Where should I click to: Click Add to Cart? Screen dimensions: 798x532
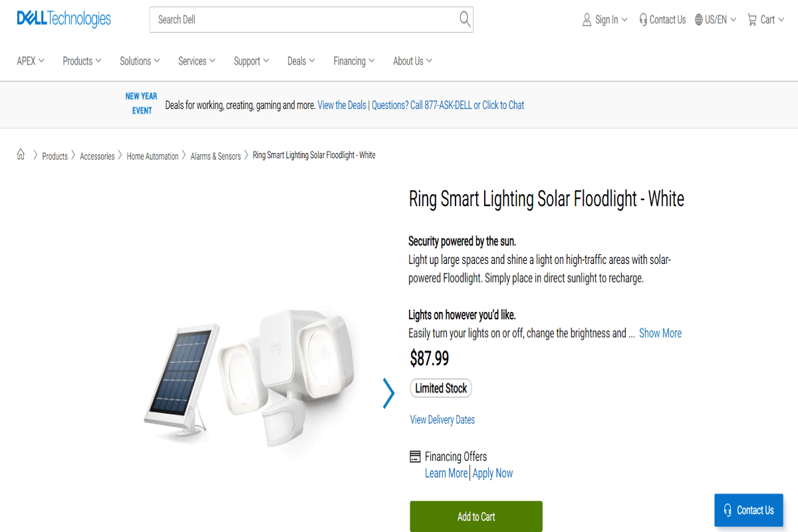(475, 516)
